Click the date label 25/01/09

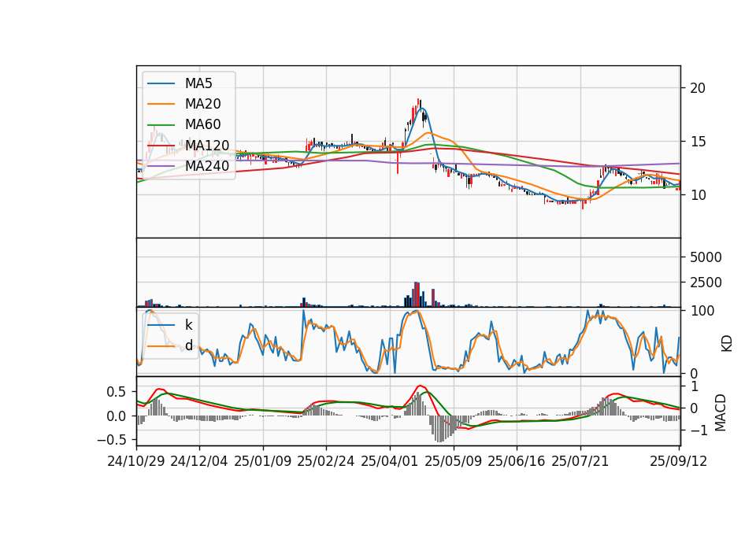pyautogui.click(x=263, y=461)
